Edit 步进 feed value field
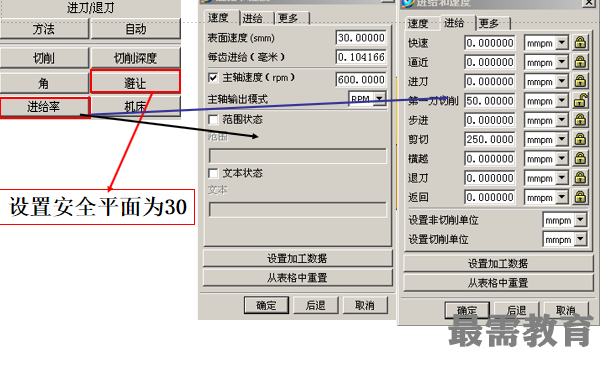This screenshot has width=600, height=370. (490, 120)
